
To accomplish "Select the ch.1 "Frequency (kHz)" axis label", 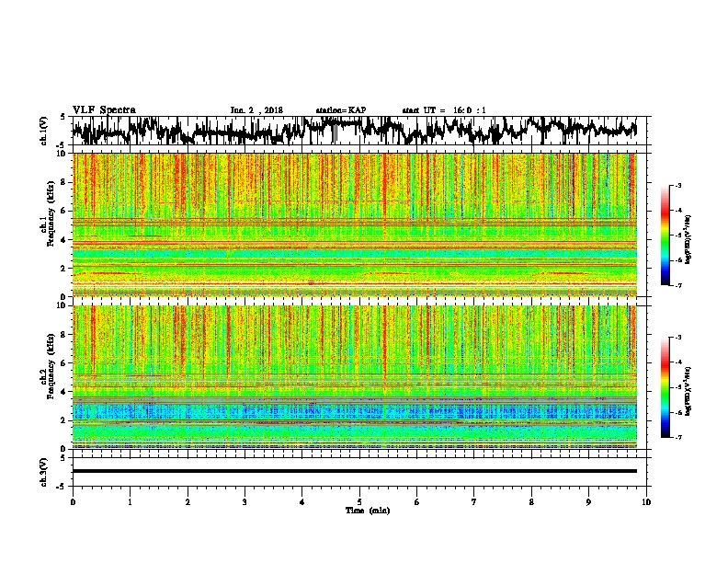I will tap(51, 214).
